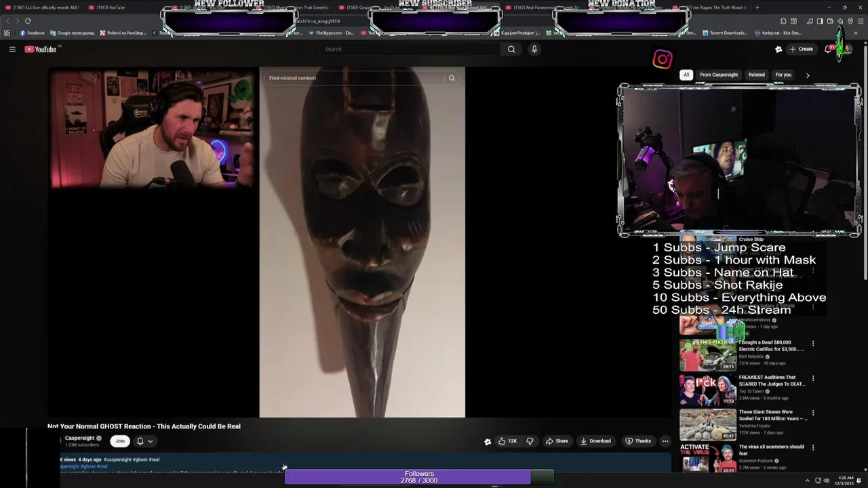Open options menu for scammers virus video
This screenshot has width=868, height=488.
click(x=813, y=447)
